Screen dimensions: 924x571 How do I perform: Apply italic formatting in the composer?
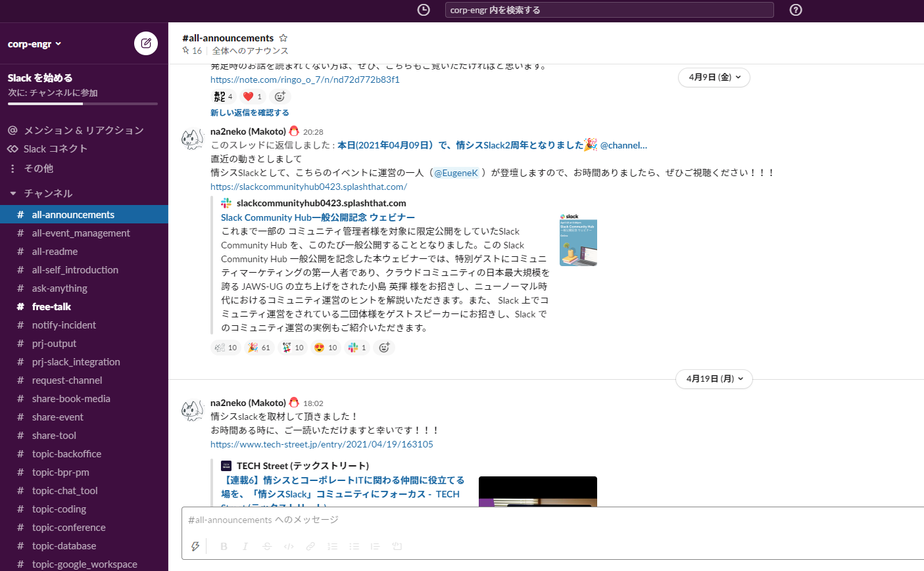coord(245,546)
